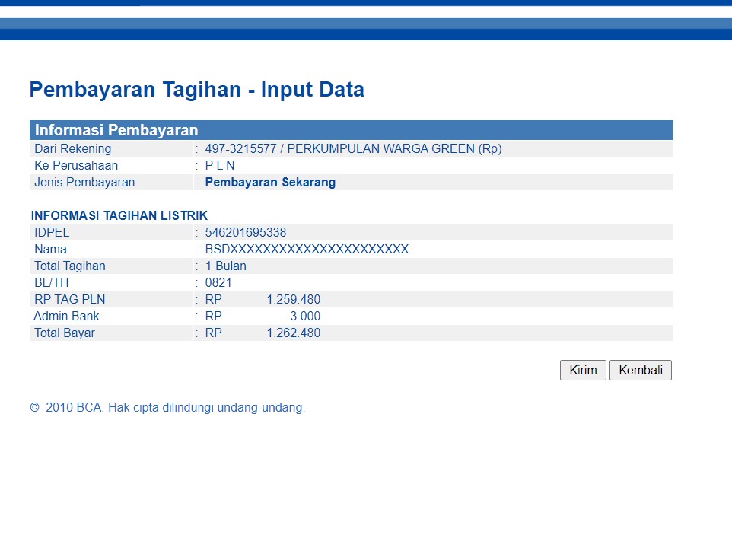Click the source account number 497-3215577

click(x=240, y=149)
